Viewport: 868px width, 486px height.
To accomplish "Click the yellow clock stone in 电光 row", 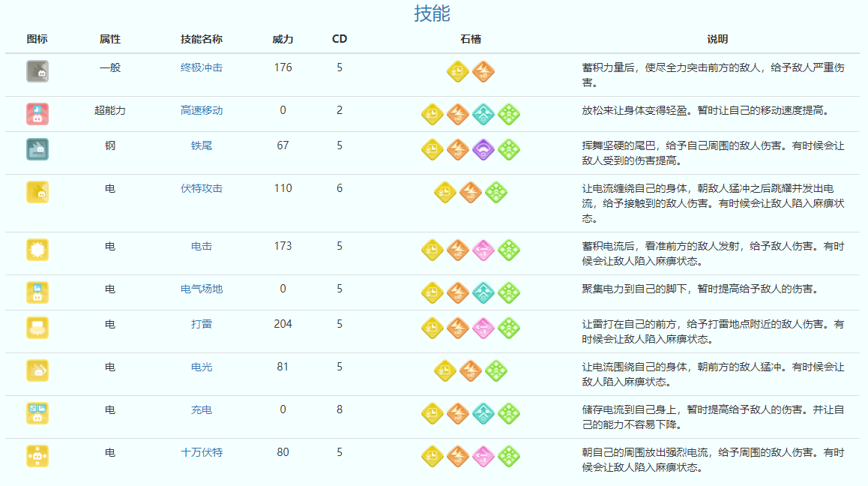I will pos(445,370).
